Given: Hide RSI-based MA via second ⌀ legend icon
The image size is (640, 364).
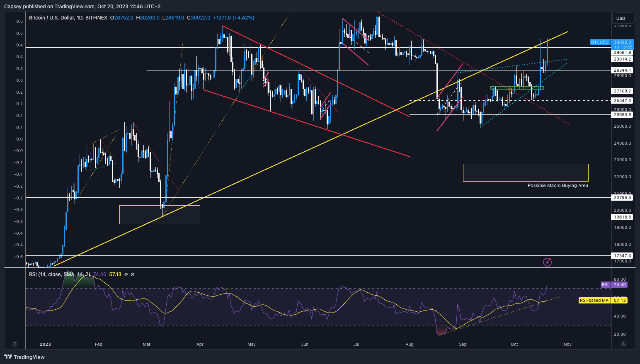Looking at the screenshot, I should (132, 274).
